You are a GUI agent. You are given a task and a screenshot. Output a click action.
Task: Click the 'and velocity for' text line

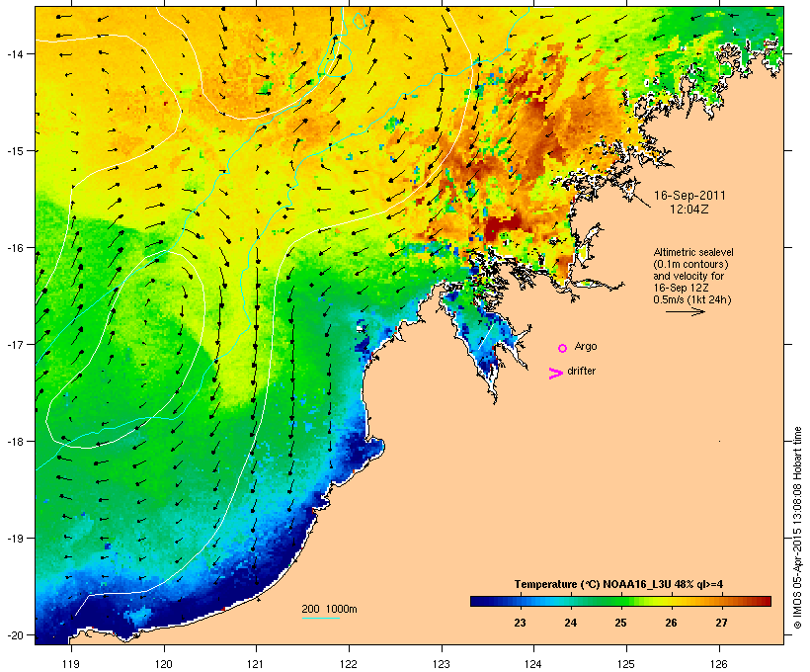tap(688, 276)
